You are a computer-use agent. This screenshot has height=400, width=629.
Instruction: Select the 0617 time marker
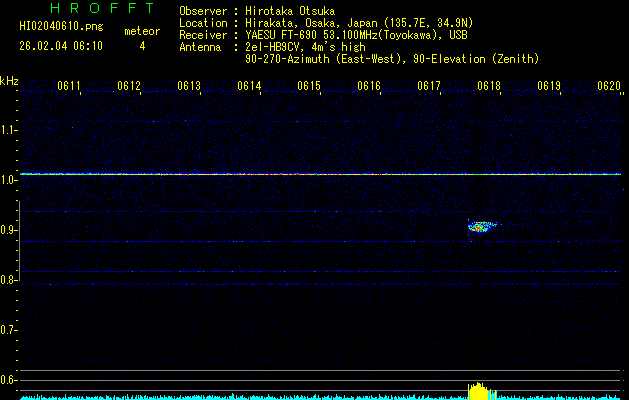pos(429,87)
